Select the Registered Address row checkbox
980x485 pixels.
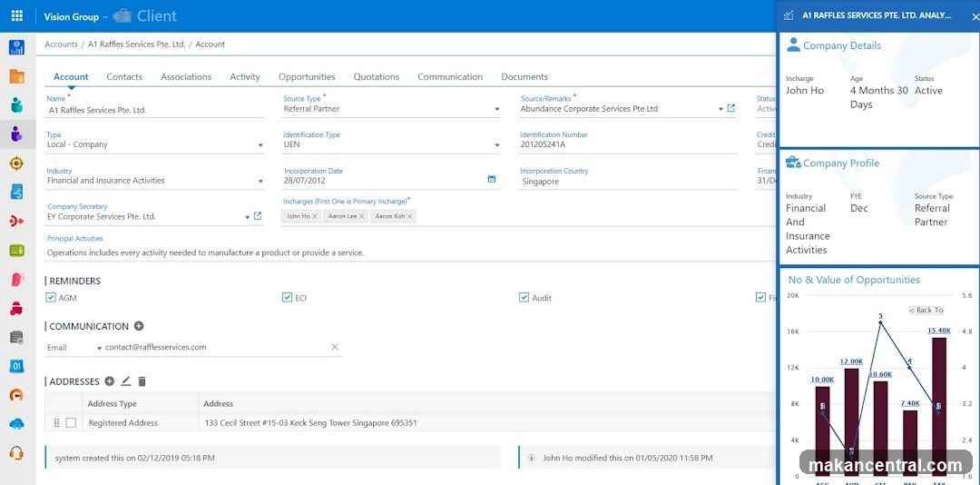coord(71,422)
